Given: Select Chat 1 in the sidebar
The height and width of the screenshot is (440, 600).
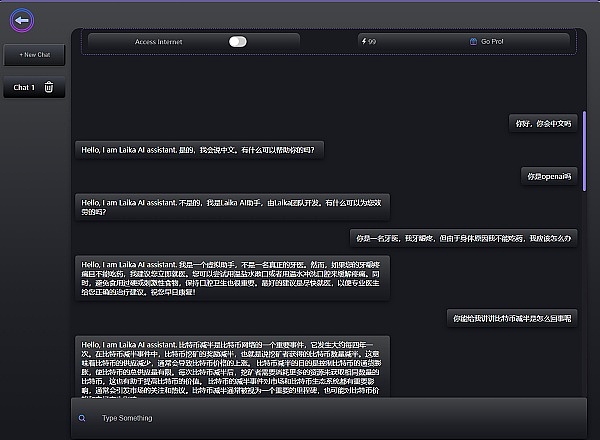Looking at the screenshot, I should pos(24,88).
